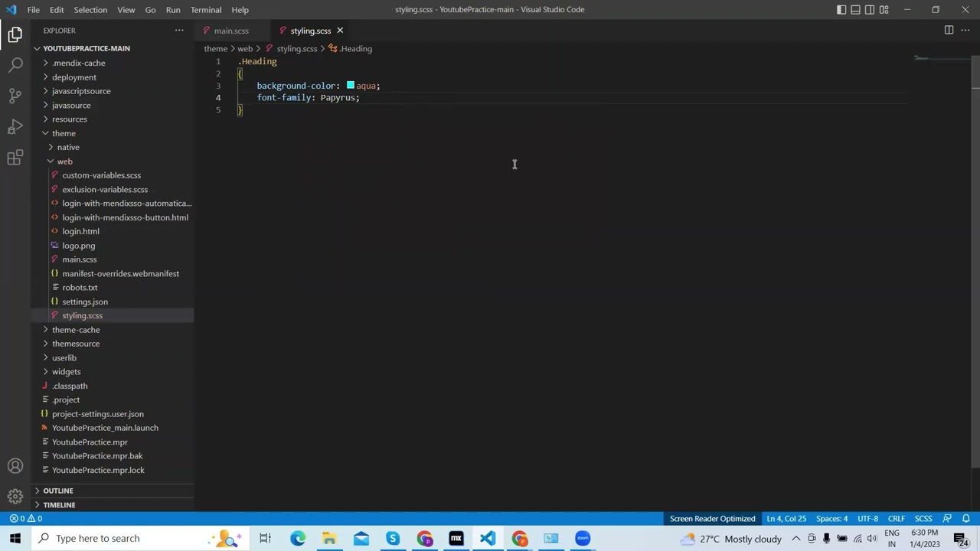
Task: Change line ending via CRLF item
Action: (x=896, y=518)
